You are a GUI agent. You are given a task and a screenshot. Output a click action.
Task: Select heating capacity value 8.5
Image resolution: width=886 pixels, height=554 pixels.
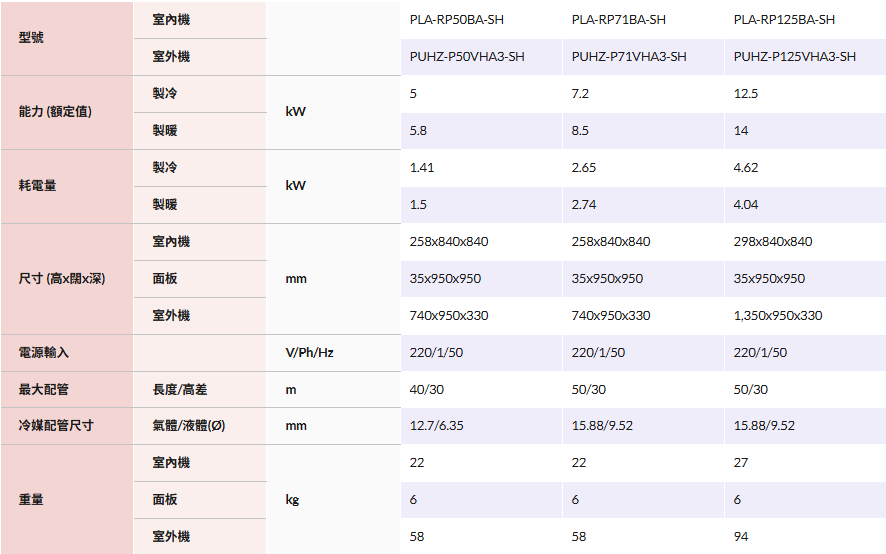[580, 131]
